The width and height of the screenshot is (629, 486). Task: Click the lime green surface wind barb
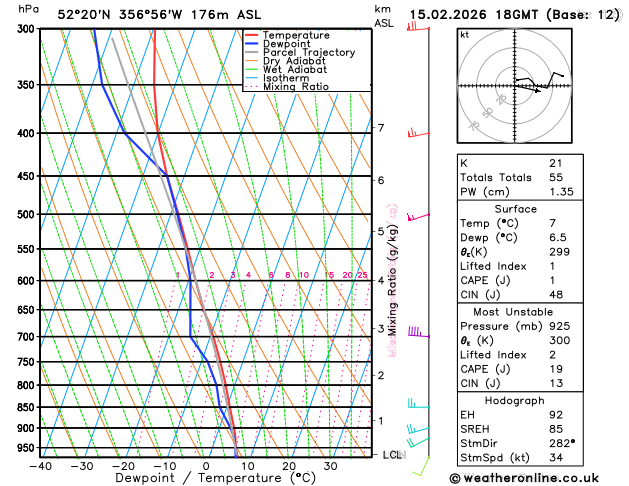pos(421,466)
